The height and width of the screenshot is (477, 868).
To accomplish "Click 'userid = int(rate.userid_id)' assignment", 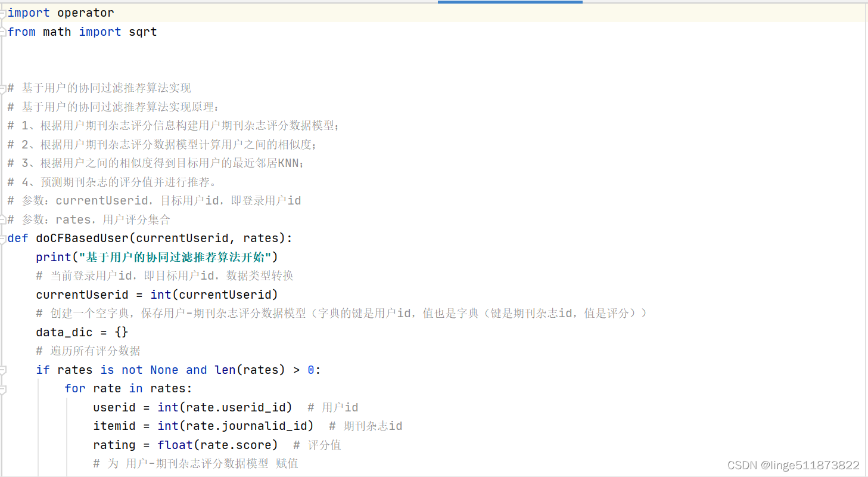I will click(193, 408).
